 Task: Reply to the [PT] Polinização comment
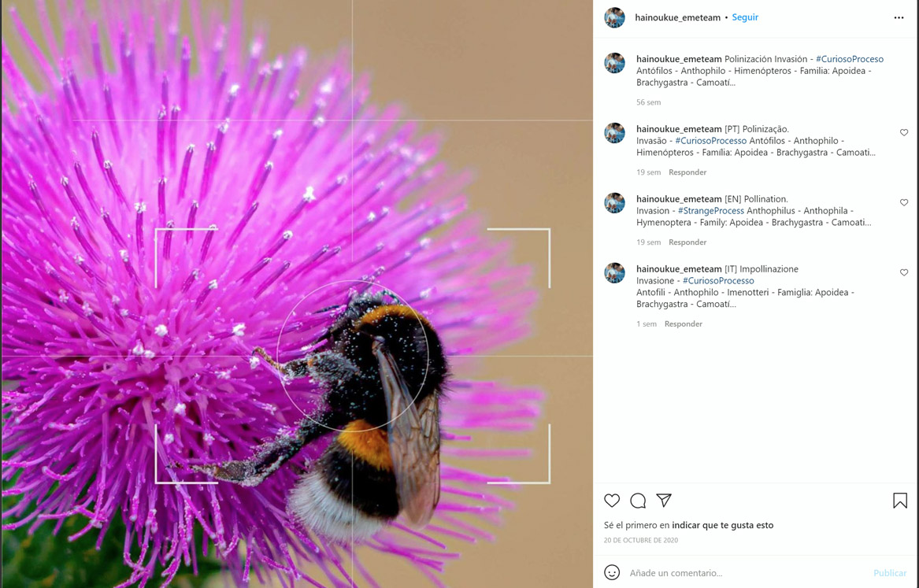point(687,172)
